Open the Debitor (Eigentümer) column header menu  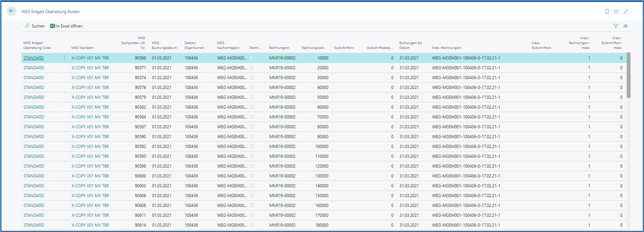[195, 45]
